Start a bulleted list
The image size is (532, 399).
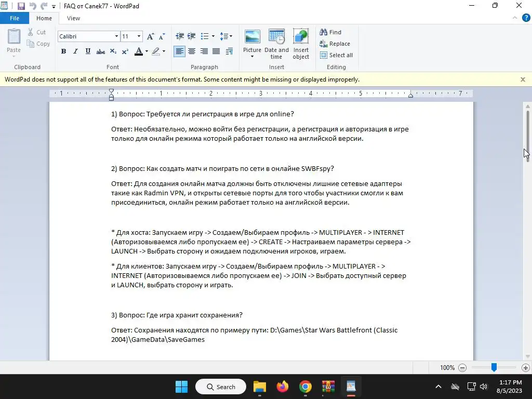[205, 36]
